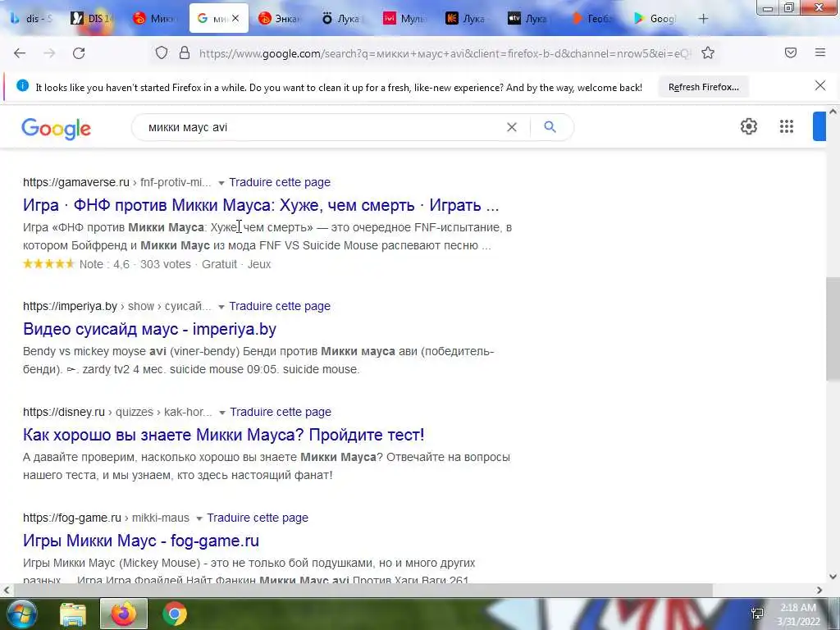Switch to the Google Play tab
840x630 pixels.
[x=654, y=18]
